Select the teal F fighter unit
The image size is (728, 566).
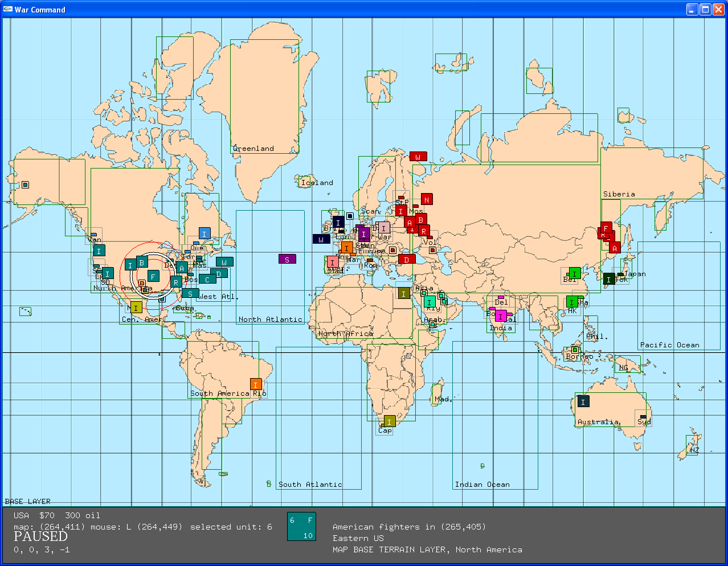(153, 276)
